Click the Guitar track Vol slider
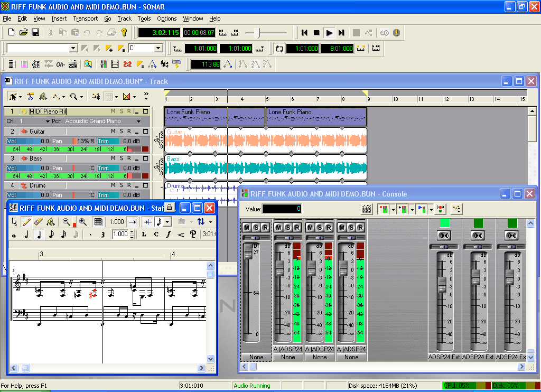This screenshot has height=392, width=541. [x=27, y=141]
